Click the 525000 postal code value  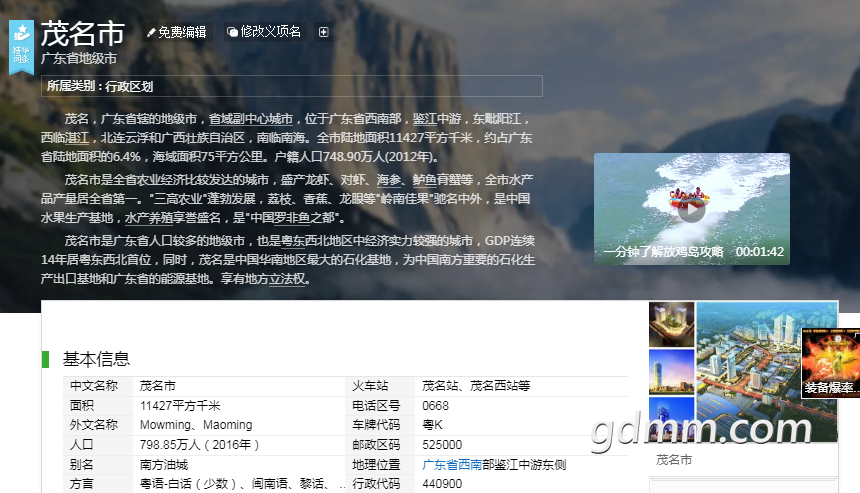pos(442,445)
